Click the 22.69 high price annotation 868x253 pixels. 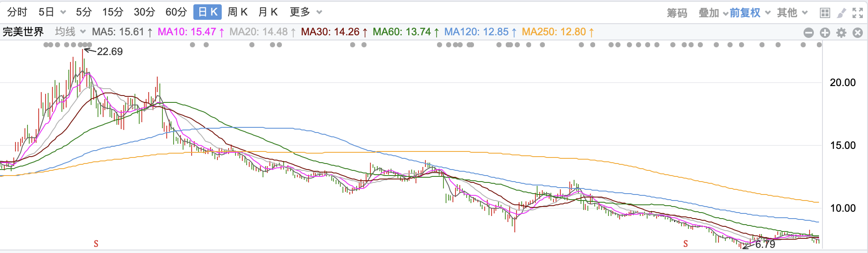pos(110,52)
